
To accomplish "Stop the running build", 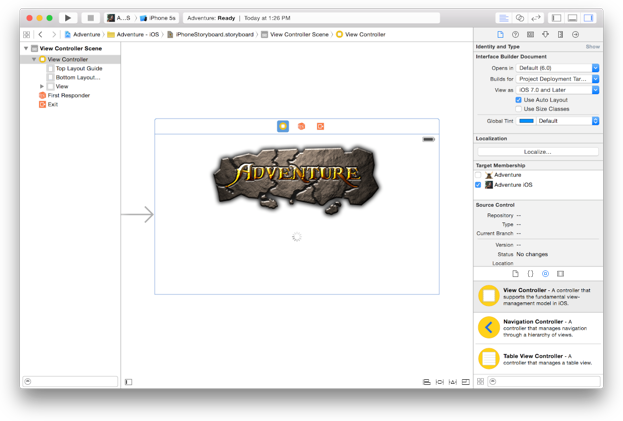I will [91, 18].
